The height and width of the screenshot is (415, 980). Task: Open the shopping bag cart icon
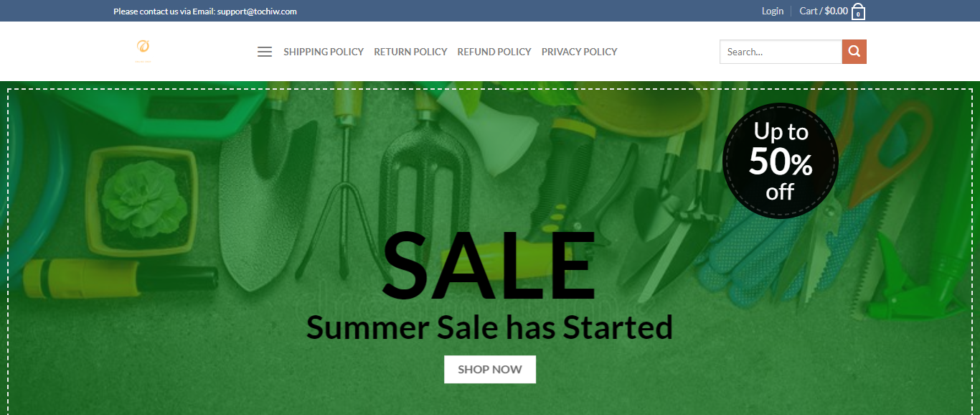tap(858, 11)
